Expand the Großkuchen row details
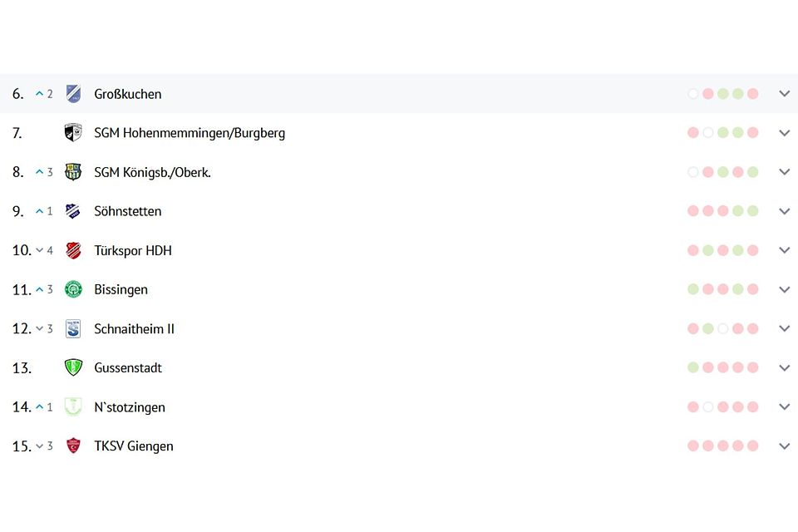The width and height of the screenshot is (798, 532). 784,94
